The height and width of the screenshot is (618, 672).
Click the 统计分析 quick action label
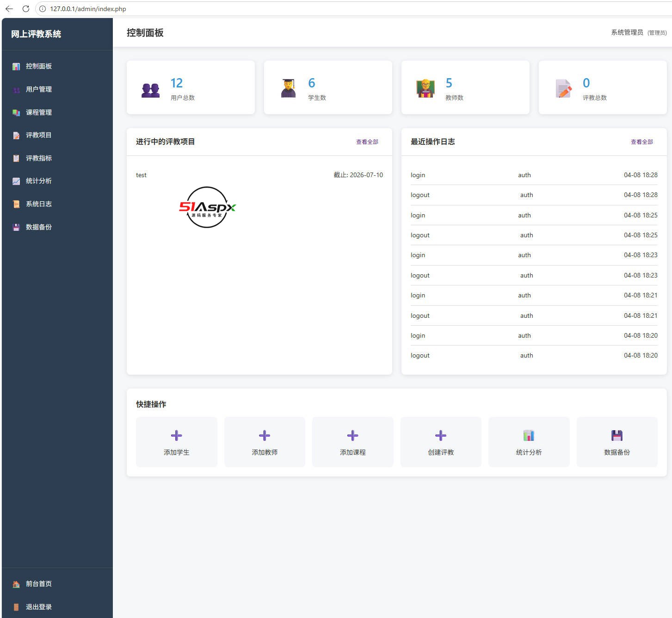pos(529,452)
